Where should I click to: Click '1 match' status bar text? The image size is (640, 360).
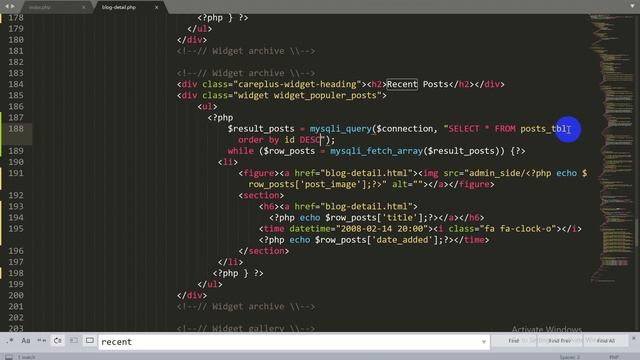tap(27, 357)
